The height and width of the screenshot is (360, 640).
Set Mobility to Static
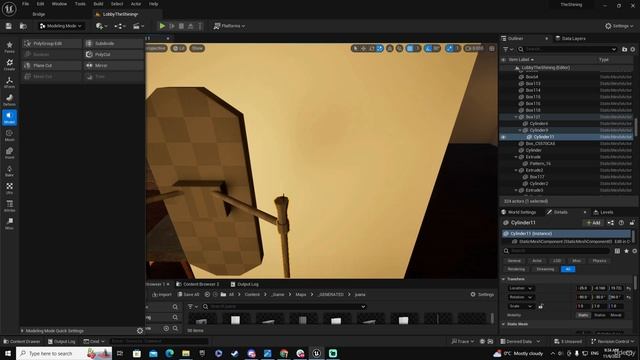(x=583, y=315)
